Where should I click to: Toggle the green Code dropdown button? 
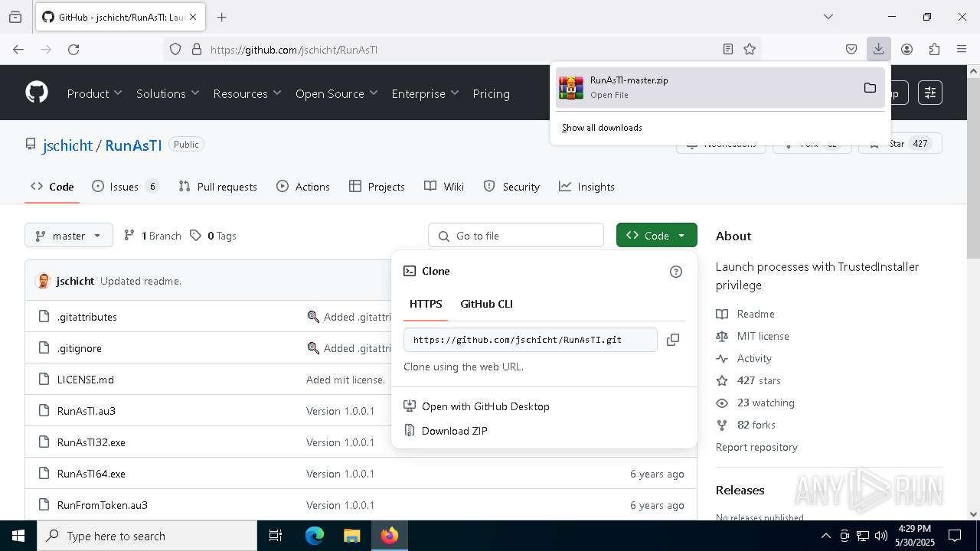pos(656,235)
